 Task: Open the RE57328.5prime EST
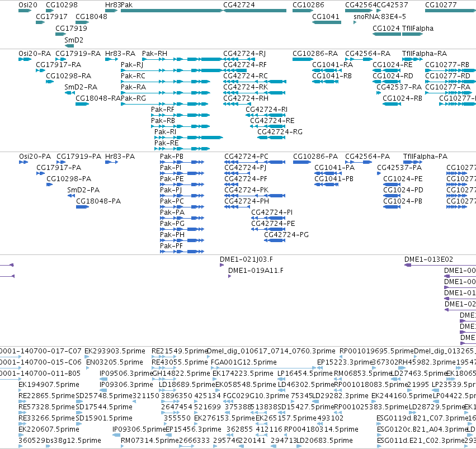22,413
